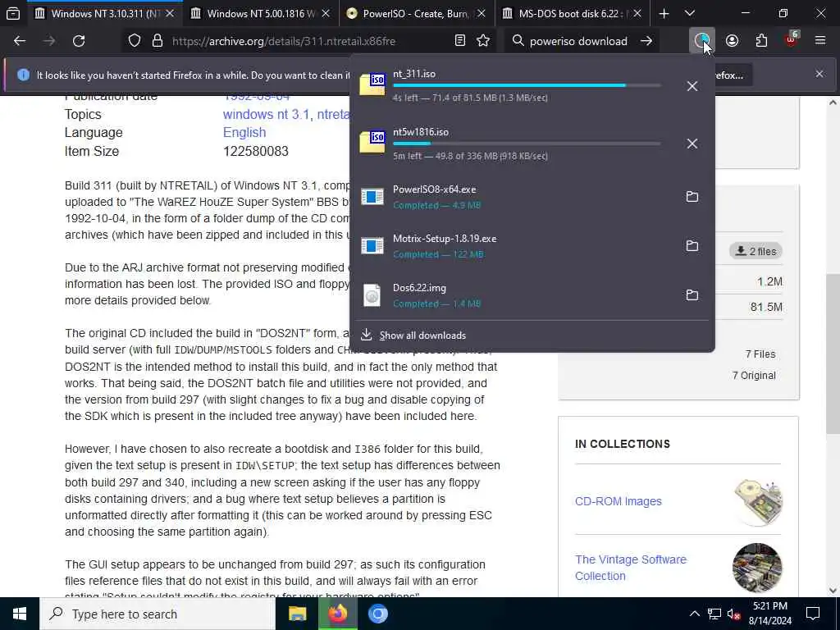Dismiss the Firefox notification bar
Viewport: 840px width, 630px height.
click(x=819, y=75)
